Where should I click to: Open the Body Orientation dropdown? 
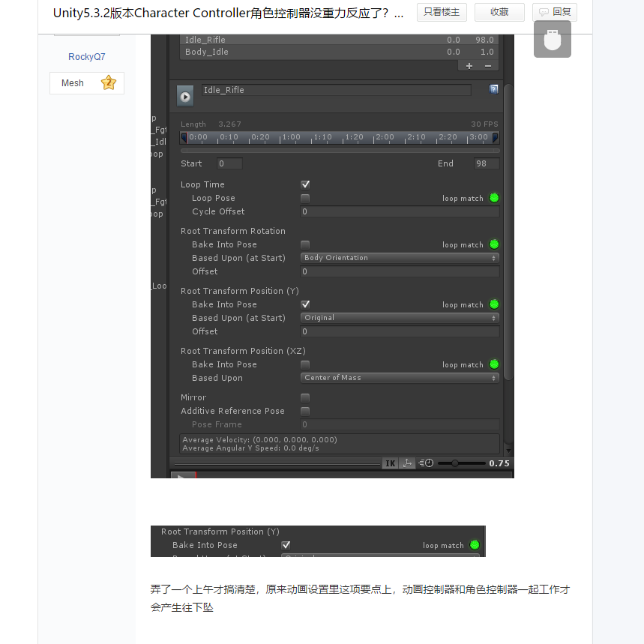click(x=400, y=257)
